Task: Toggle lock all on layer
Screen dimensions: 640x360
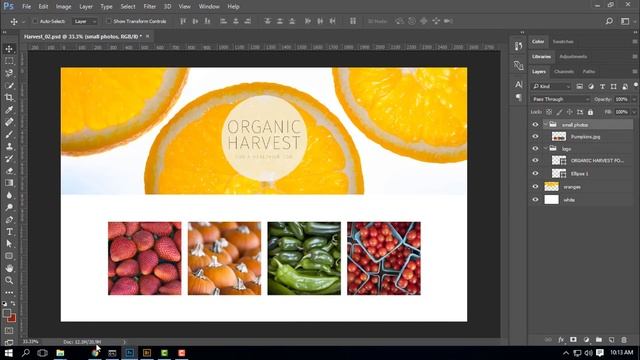Action: tap(590, 112)
